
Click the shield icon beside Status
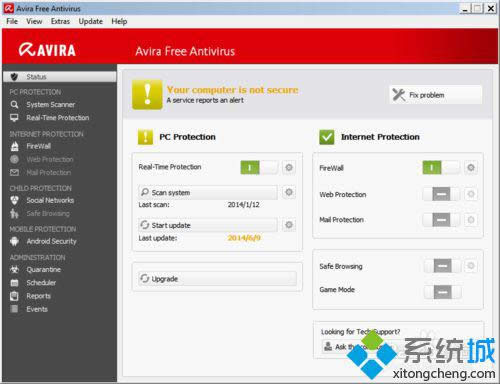click(x=14, y=77)
